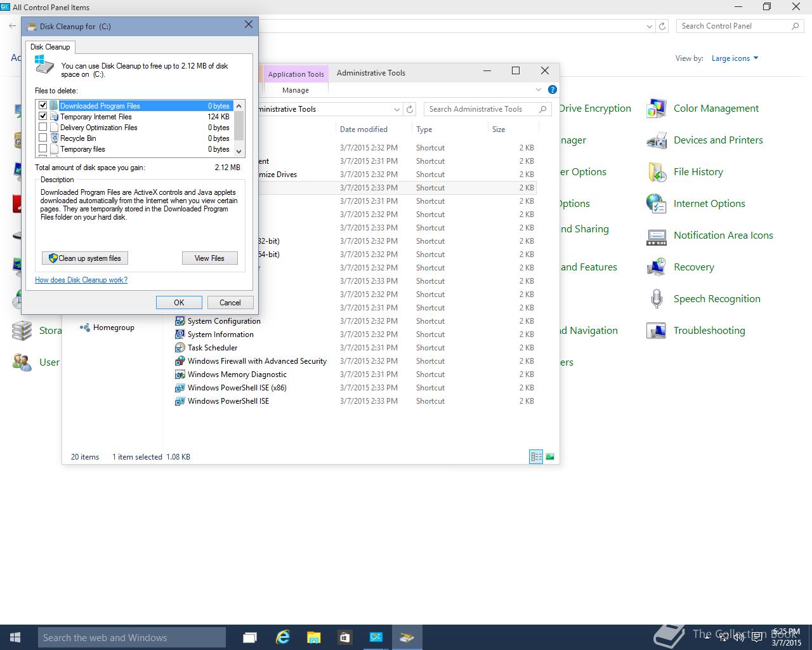
Task: Open the File History icon
Action: tap(657, 172)
